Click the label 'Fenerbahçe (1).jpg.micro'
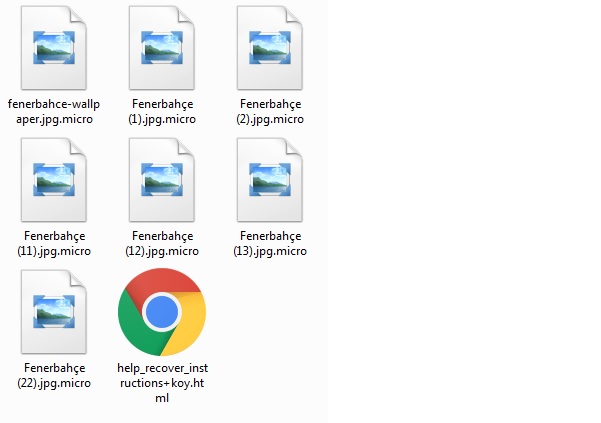Screen dimensions: 601x423 coord(162,111)
